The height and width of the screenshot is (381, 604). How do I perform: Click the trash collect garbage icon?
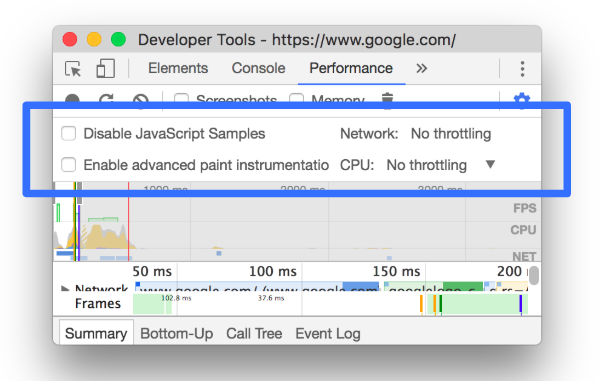(387, 98)
